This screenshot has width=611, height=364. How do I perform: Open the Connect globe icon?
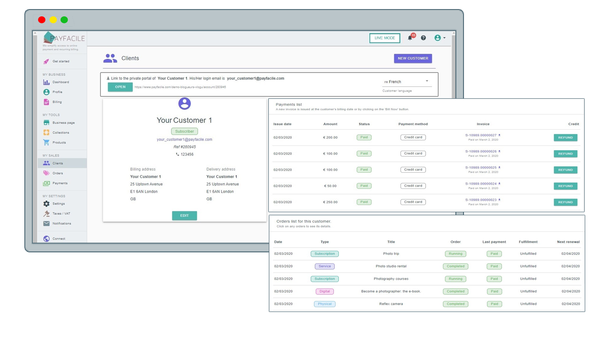click(x=46, y=239)
